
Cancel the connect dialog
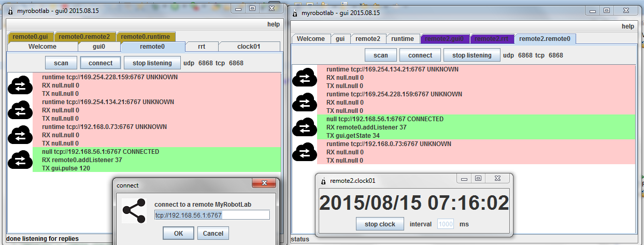213,234
